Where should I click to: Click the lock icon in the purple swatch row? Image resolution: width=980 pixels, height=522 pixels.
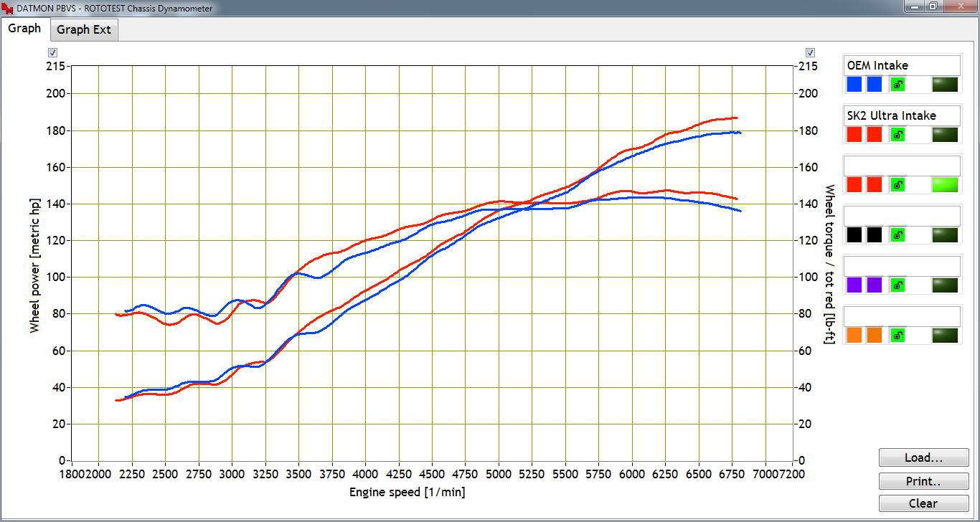(x=897, y=285)
